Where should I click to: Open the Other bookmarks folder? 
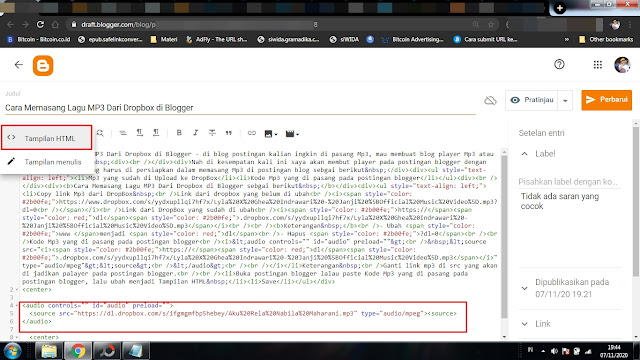click(x=606, y=40)
